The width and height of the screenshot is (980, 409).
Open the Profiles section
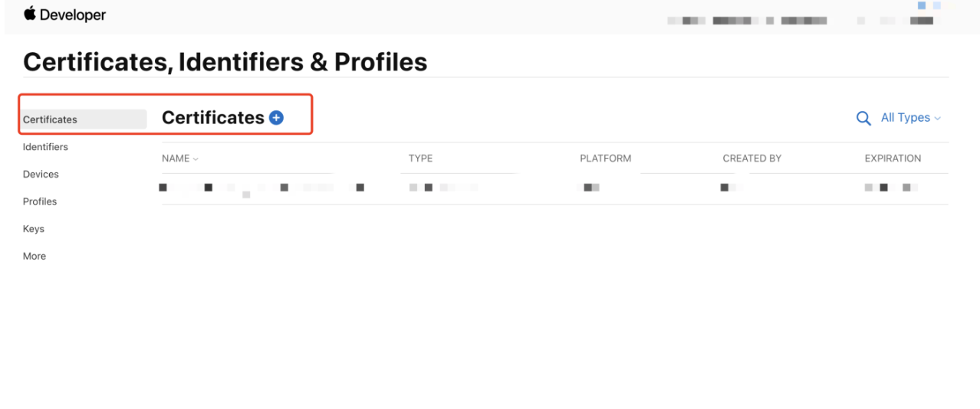tap(40, 201)
